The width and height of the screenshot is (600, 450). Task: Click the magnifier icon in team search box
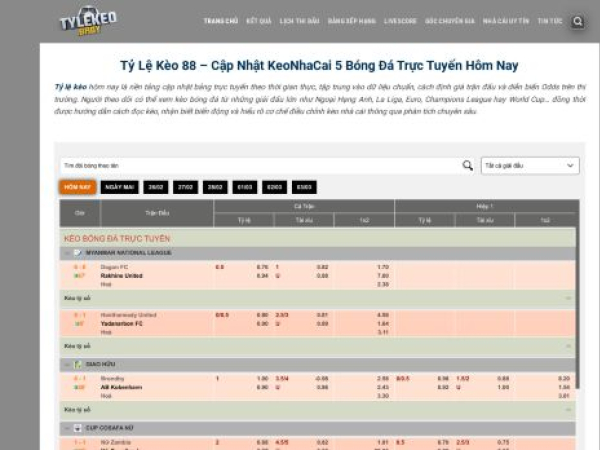(x=467, y=165)
